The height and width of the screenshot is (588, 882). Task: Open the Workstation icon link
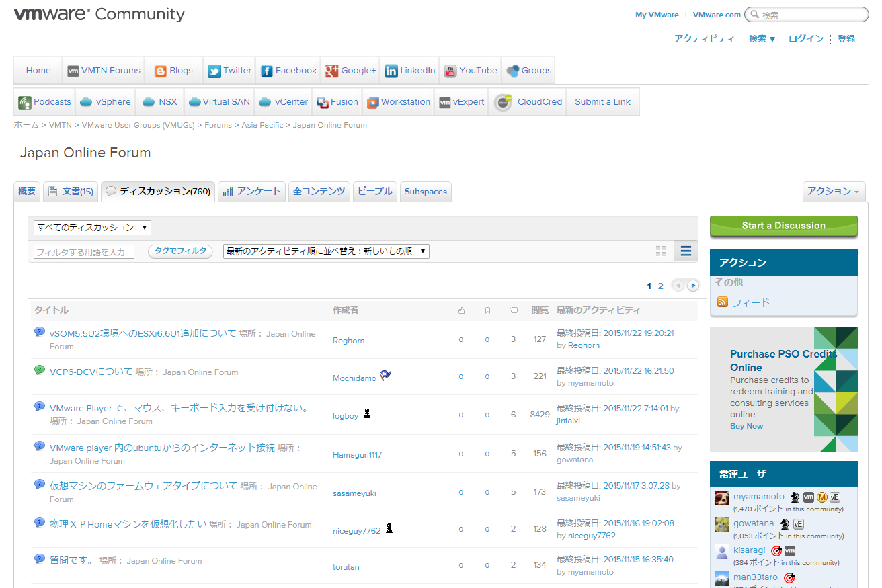(372, 103)
